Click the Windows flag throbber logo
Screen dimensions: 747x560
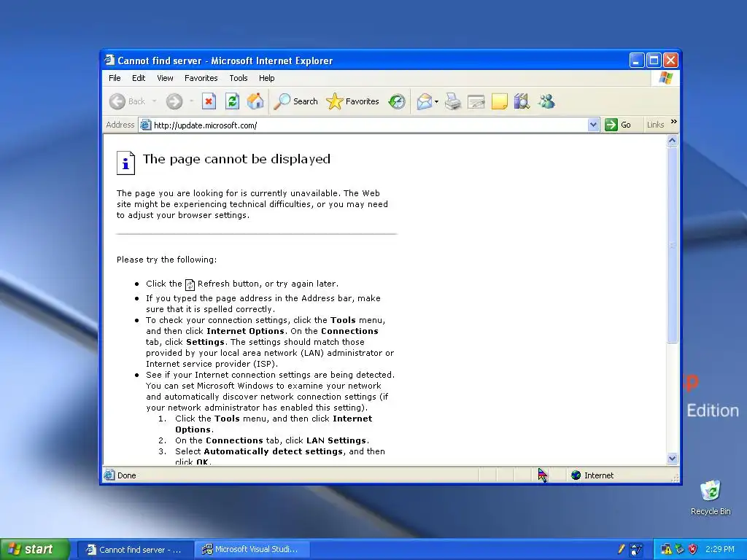[x=665, y=78]
